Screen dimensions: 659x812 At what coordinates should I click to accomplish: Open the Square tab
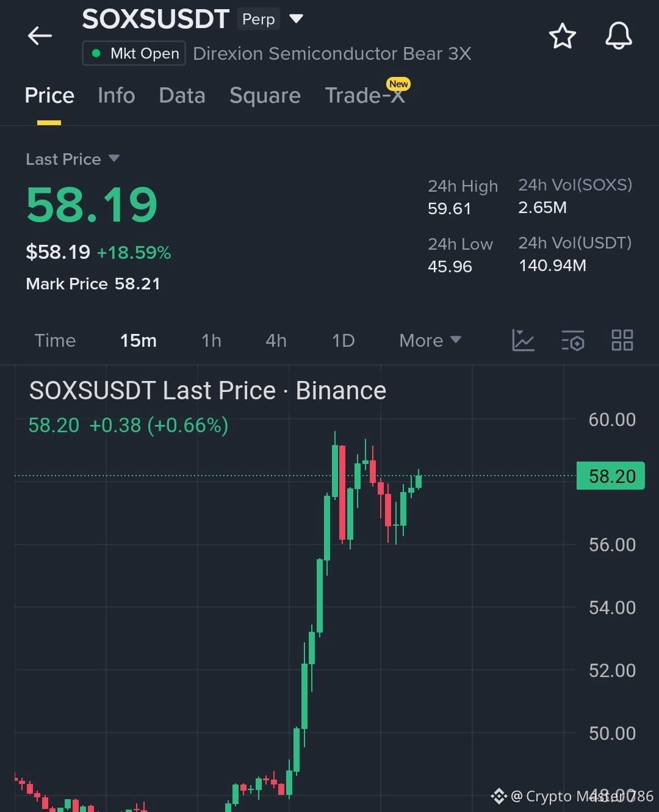click(x=265, y=96)
